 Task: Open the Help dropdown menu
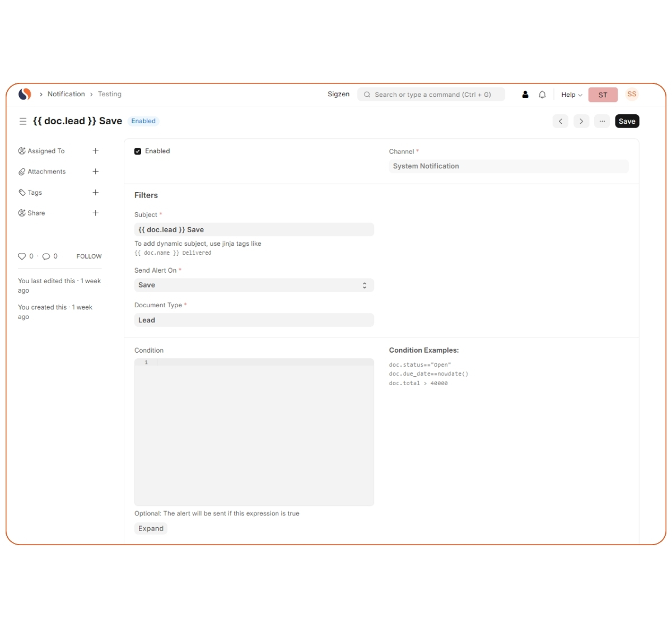tap(571, 95)
